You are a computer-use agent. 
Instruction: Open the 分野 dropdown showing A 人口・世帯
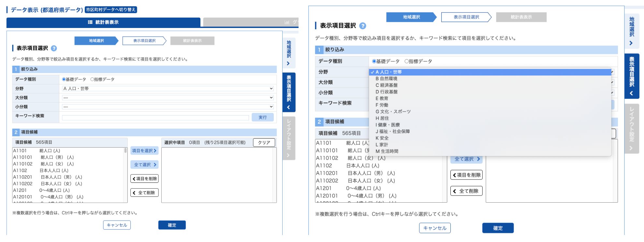click(x=168, y=88)
